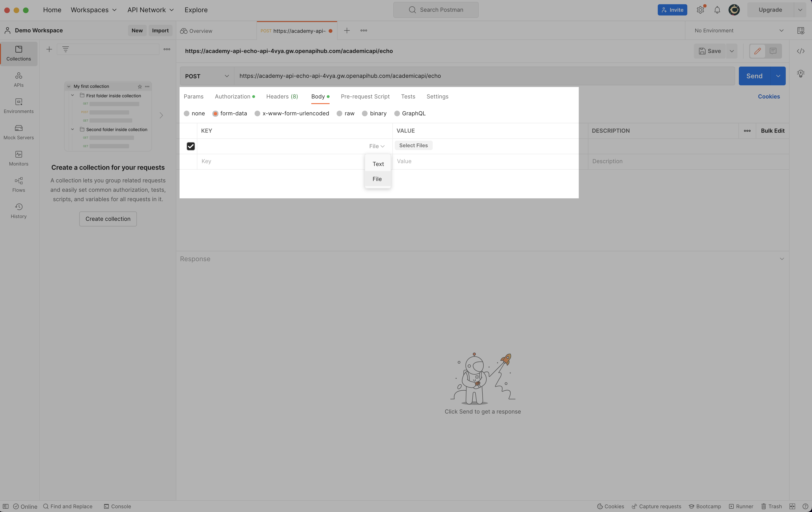The height and width of the screenshot is (512, 812).
Task: Click the notifications bell icon
Action: [717, 10]
